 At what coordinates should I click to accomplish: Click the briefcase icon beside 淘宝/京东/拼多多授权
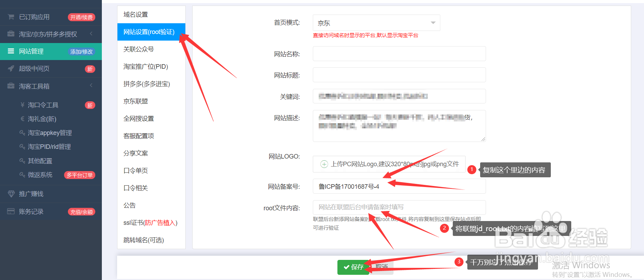[11, 34]
